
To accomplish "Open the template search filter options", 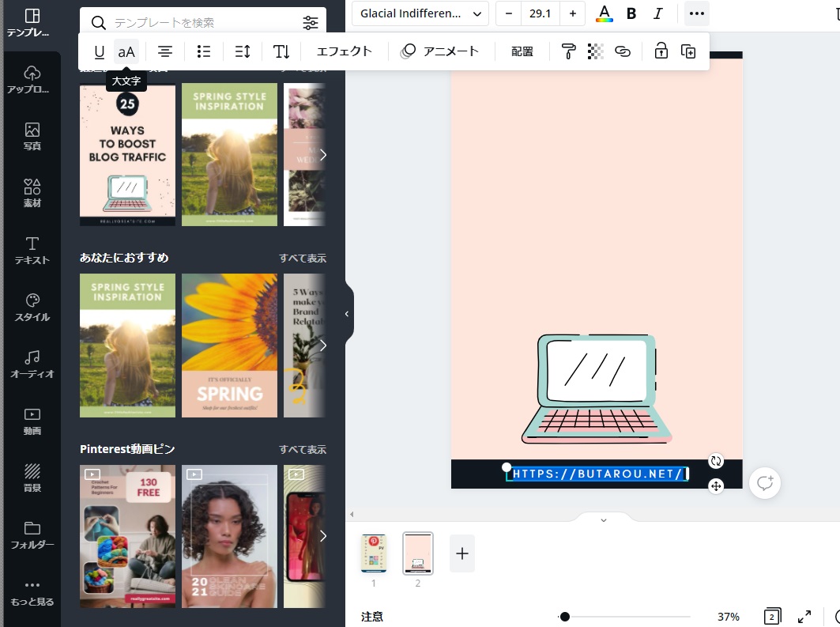I will pyautogui.click(x=311, y=22).
